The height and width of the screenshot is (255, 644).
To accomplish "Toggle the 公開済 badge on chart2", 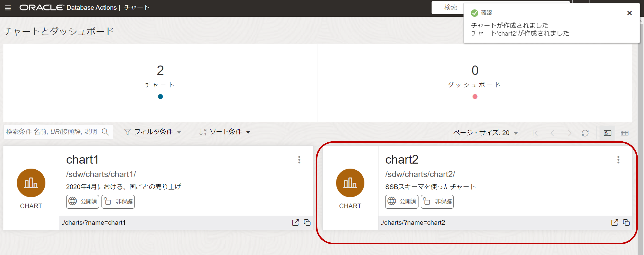I will pyautogui.click(x=402, y=202).
